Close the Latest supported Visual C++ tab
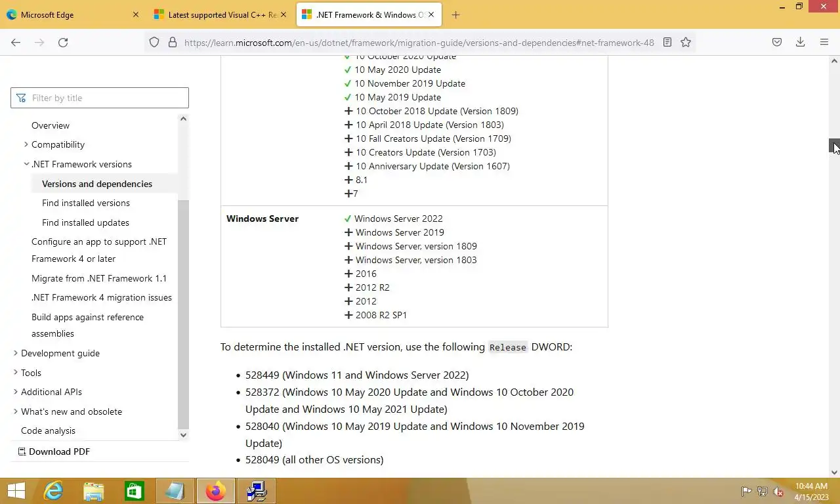The width and height of the screenshot is (840, 504). coord(284,14)
